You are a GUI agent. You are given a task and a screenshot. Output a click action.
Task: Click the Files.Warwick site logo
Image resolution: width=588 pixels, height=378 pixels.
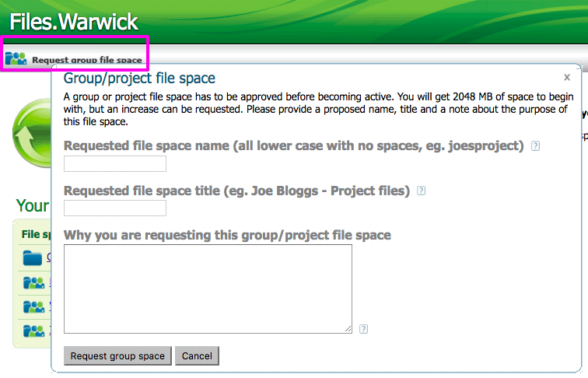coord(74,21)
